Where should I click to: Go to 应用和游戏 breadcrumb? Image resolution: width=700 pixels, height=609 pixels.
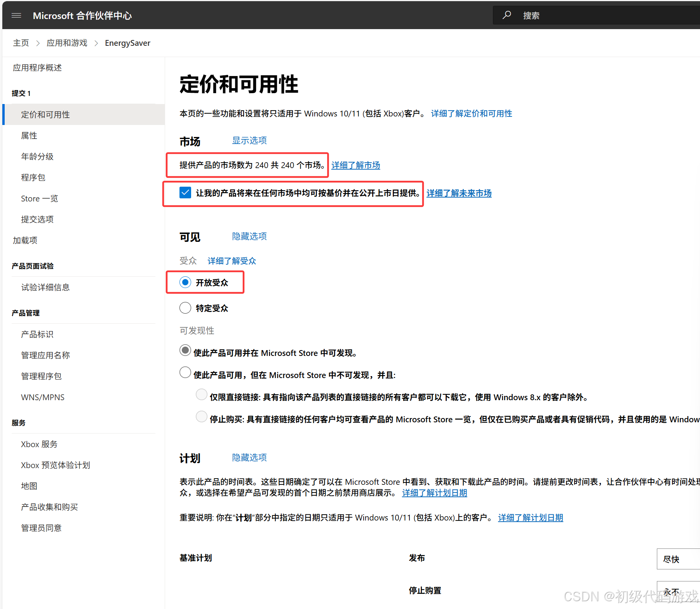(x=67, y=43)
